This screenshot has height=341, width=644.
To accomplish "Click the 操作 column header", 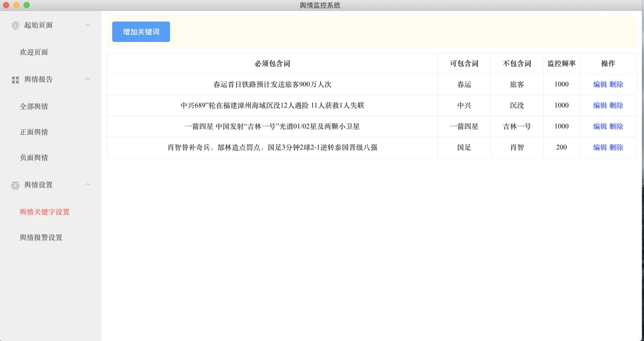I will (608, 63).
